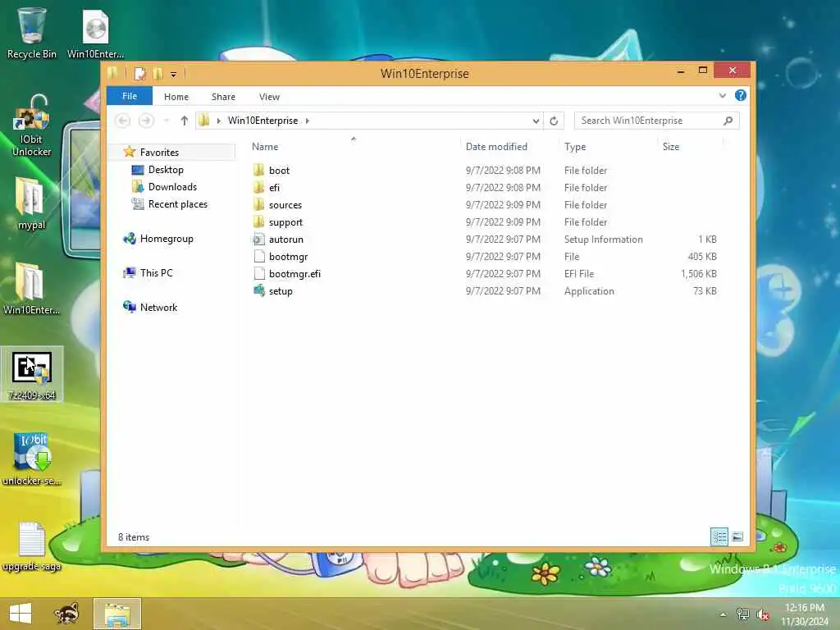
Task: Open Explorer Help question mark icon
Action: (x=741, y=95)
